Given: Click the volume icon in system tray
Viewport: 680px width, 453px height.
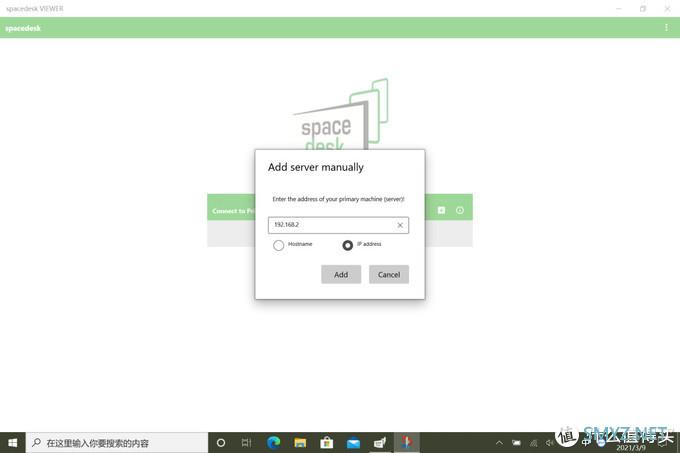Looking at the screenshot, I should point(549,443).
